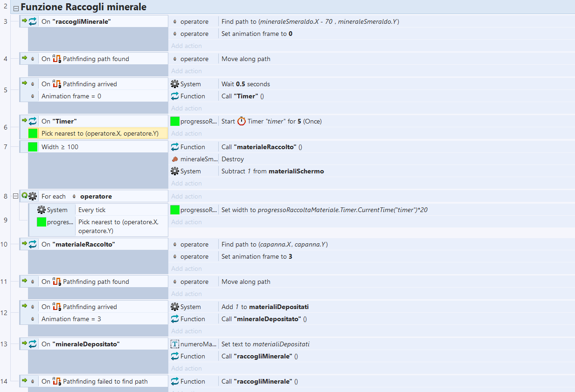Add action below the Start Timer action
The height and width of the screenshot is (392, 575).
187,133
